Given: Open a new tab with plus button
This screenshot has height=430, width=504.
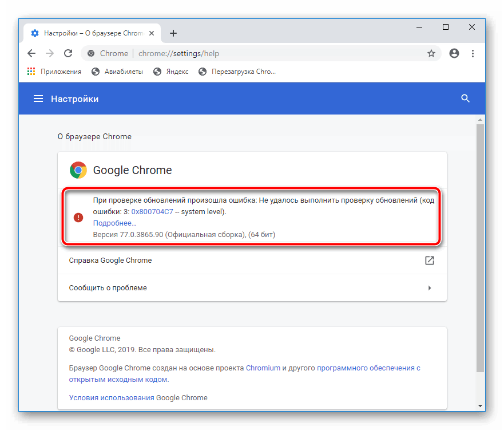Looking at the screenshot, I should point(173,33).
